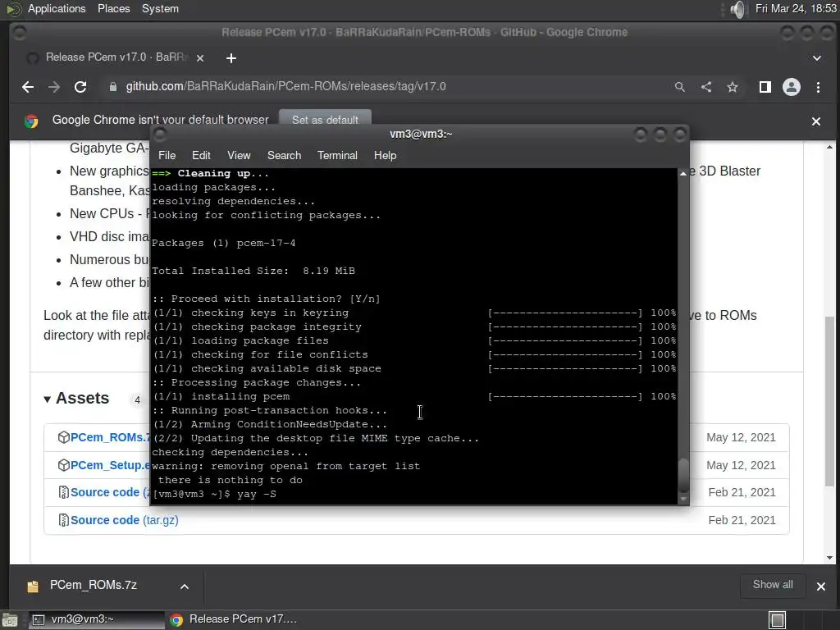840x630 pixels.
Task: Switch to vm3@vm3 terminal in taskbar
Action: pos(95,620)
